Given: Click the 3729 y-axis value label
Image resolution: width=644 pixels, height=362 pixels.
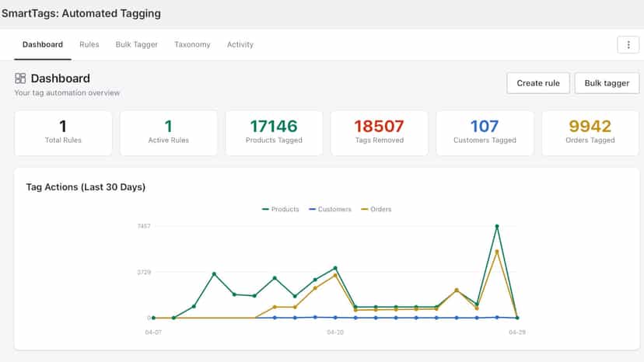Looking at the screenshot, I should [144, 272].
